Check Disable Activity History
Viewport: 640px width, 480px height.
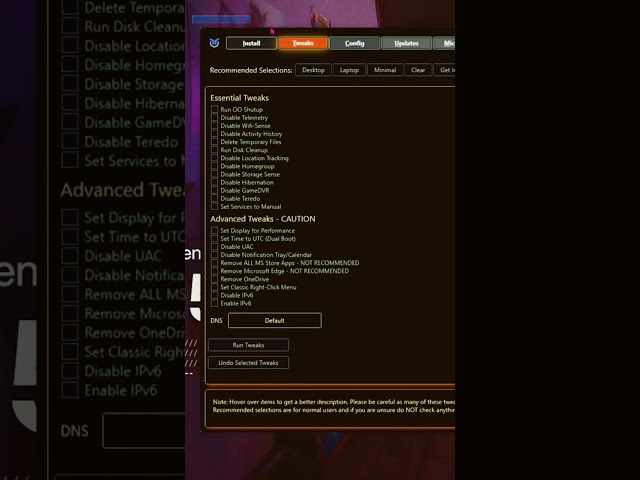[x=214, y=134]
